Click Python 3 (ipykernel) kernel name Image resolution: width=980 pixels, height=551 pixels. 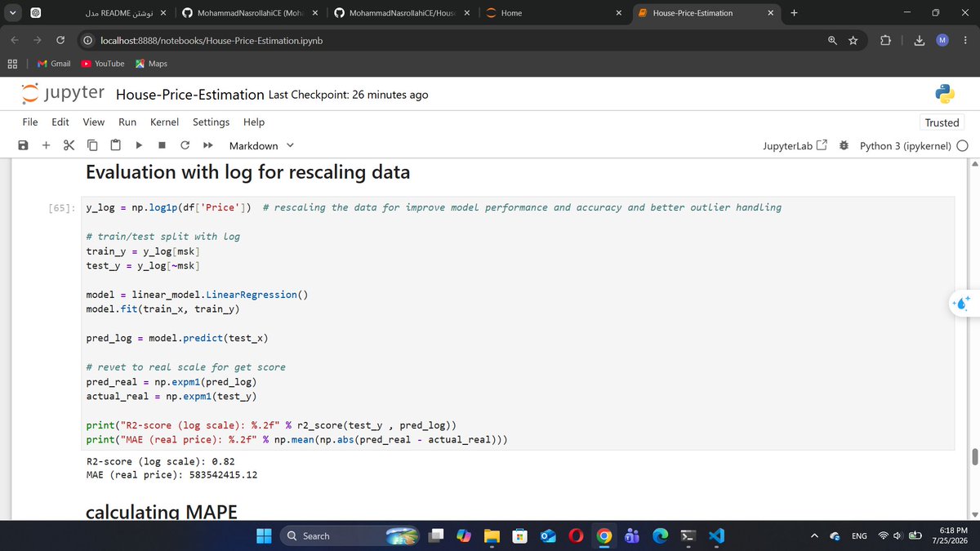point(904,145)
